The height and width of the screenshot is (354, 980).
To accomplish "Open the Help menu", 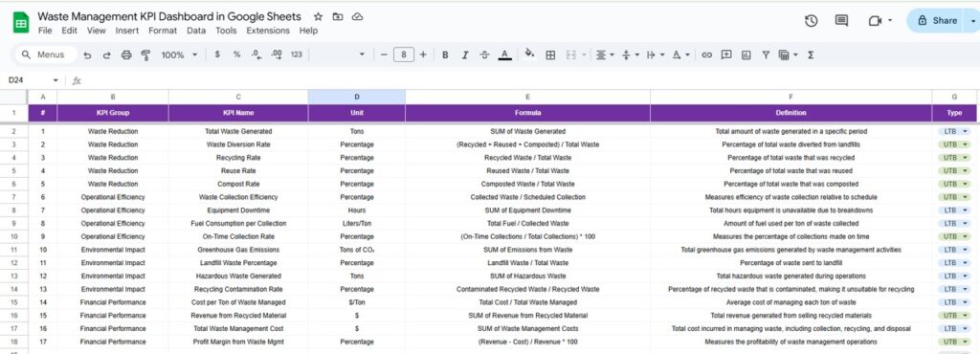I will pyautogui.click(x=309, y=30).
